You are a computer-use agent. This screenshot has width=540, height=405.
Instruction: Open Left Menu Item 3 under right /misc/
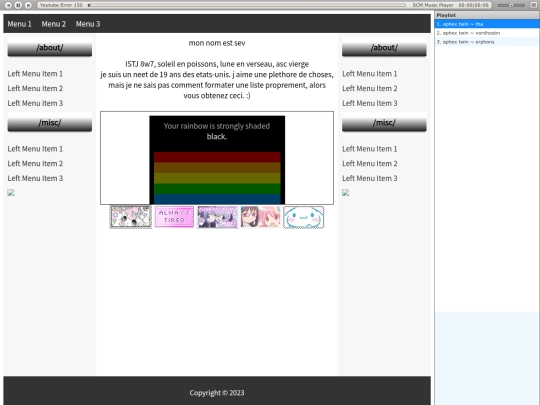370,178
